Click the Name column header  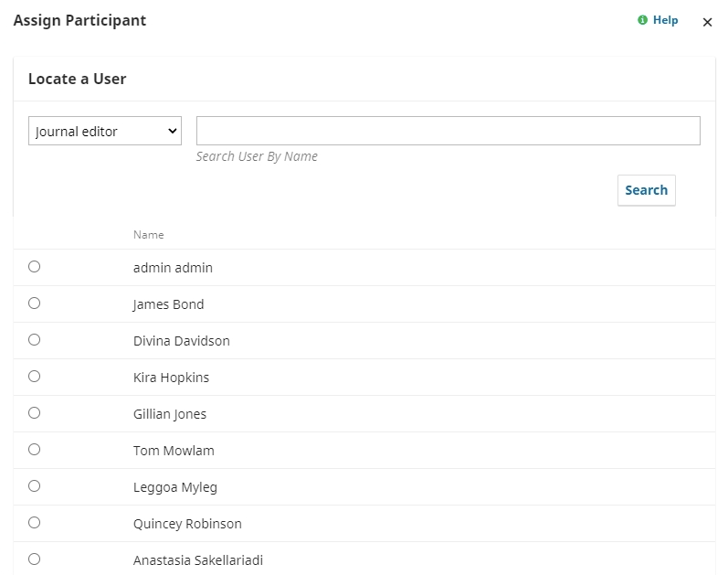click(x=149, y=235)
